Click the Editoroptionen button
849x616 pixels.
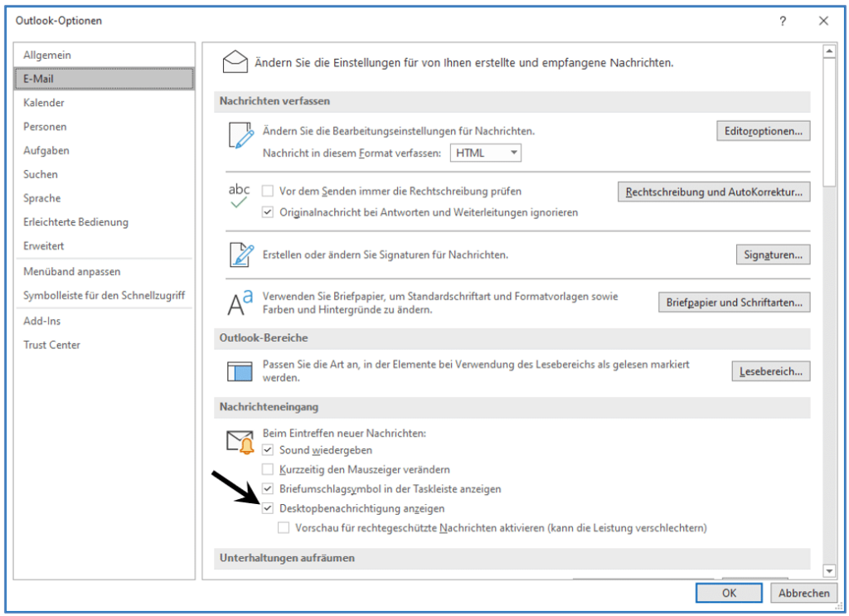[x=764, y=131]
